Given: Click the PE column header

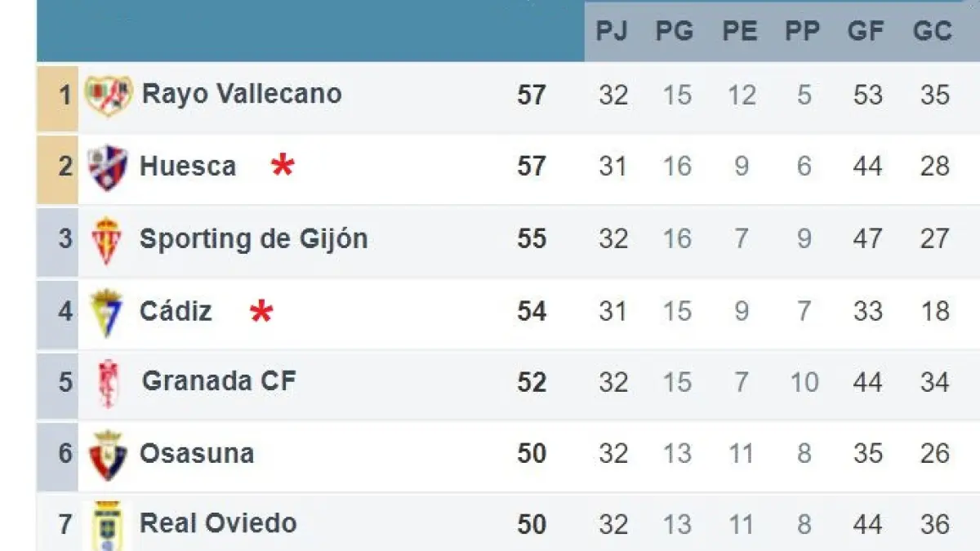Looking at the screenshot, I should click(x=740, y=31).
